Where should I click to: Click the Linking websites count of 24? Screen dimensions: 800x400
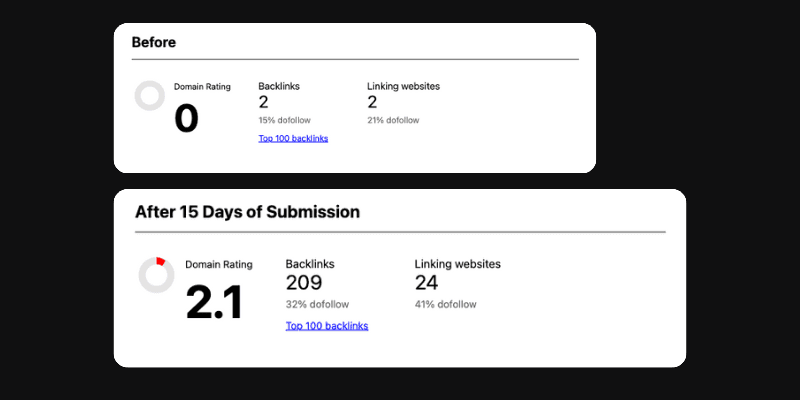point(427,283)
